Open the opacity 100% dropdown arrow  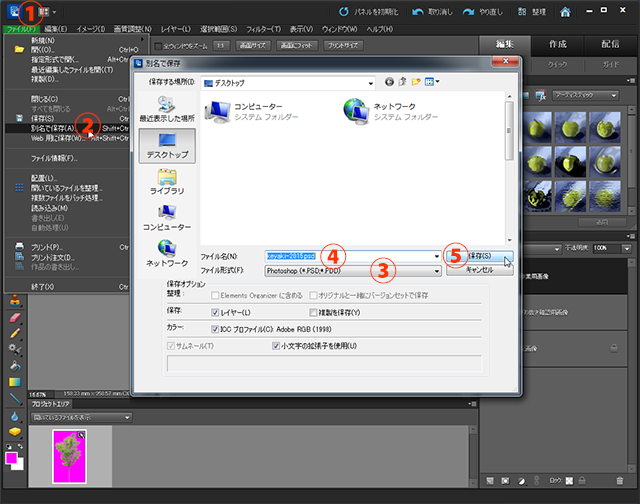point(627,248)
